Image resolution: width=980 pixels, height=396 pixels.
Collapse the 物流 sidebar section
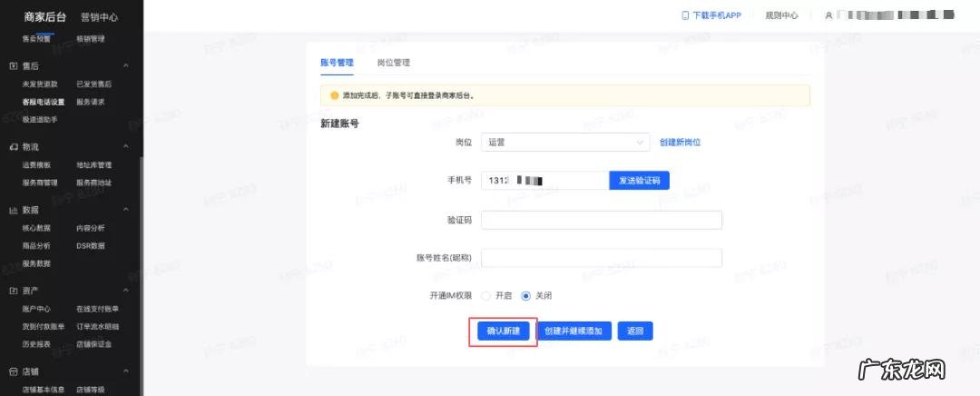coord(125,147)
